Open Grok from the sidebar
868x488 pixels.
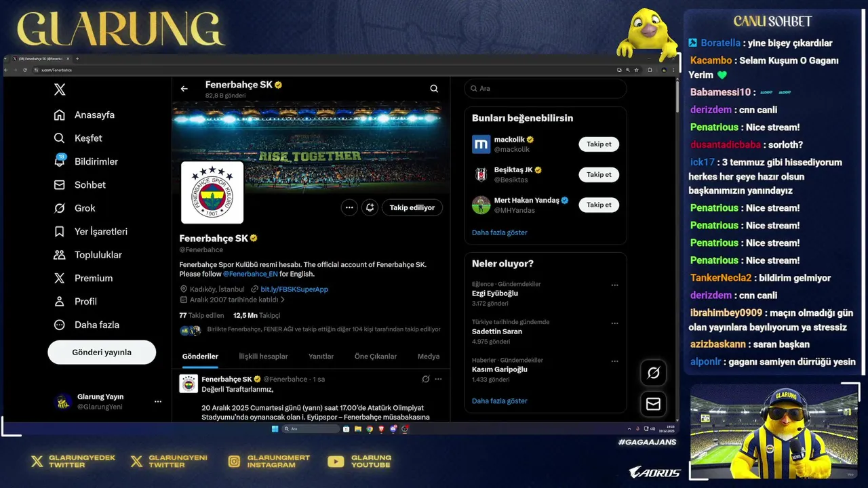[75, 208]
